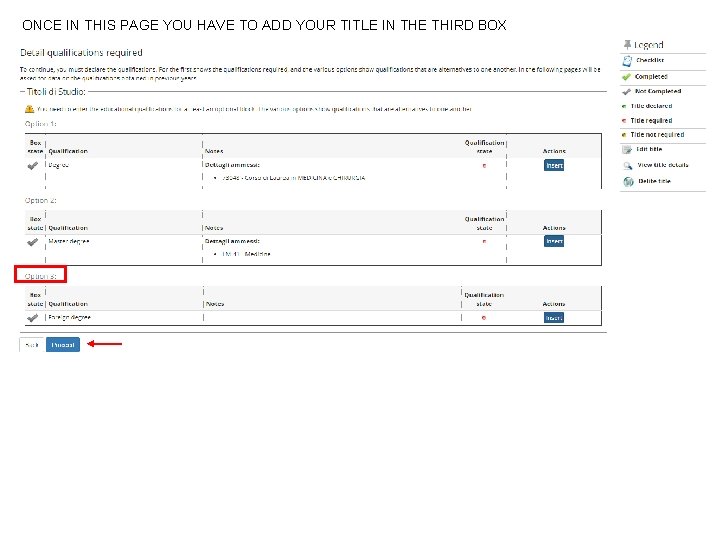The height and width of the screenshot is (540, 720).
Task: Click the Title declared green dot
Action: [x=624, y=106]
